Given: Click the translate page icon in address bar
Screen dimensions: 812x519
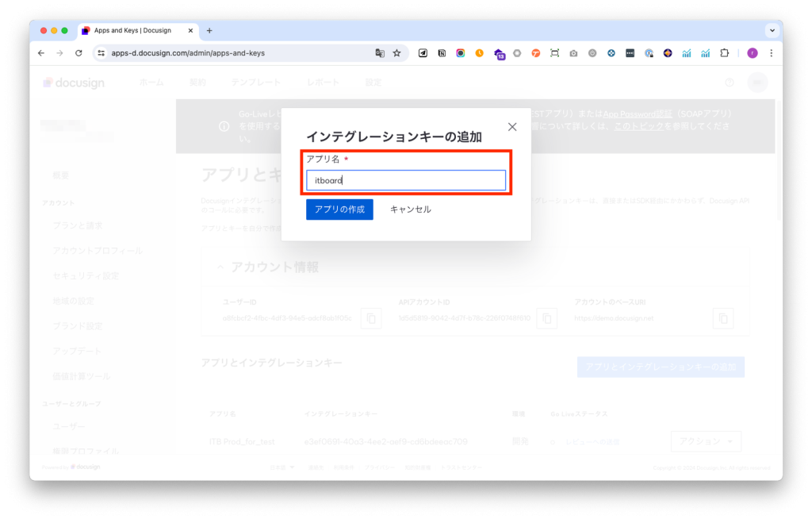Looking at the screenshot, I should (x=380, y=53).
